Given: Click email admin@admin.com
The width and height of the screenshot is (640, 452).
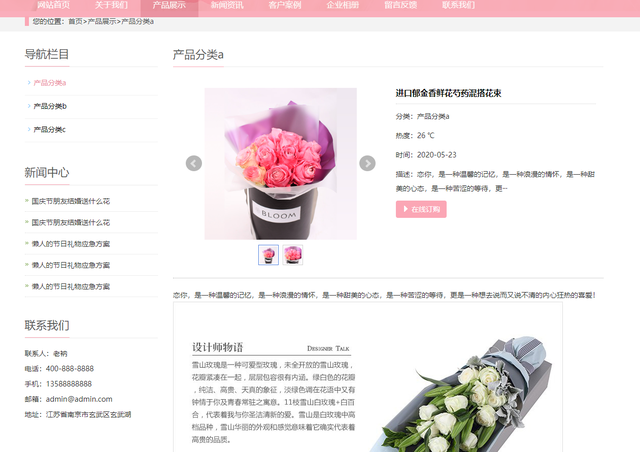Looking at the screenshot, I should pos(79,399).
